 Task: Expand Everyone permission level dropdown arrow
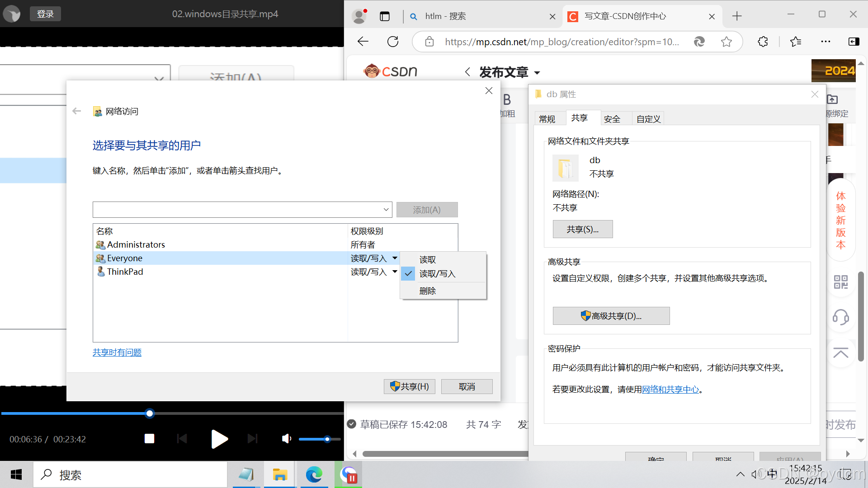395,258
